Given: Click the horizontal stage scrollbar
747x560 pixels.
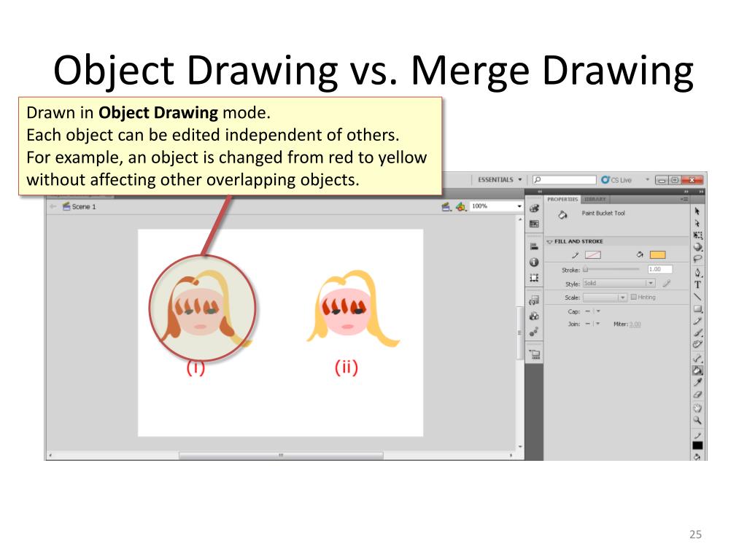Looking at the screenshot, I should [281, 455].
